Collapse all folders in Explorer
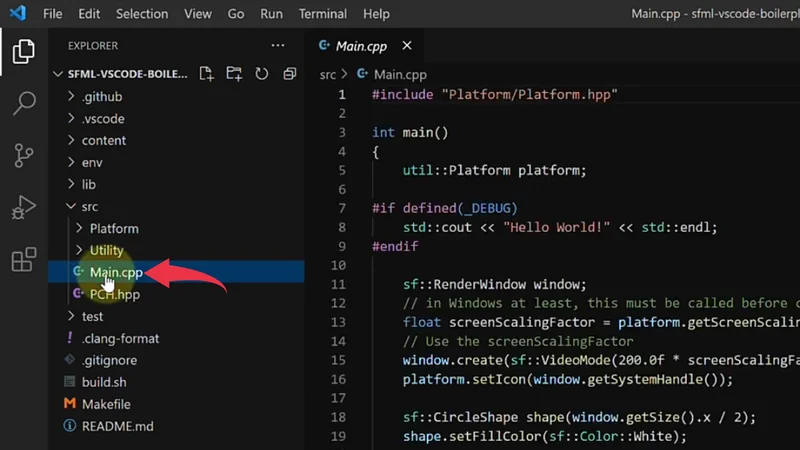The height and width of the screenshot is (450, 800). click(289, 74)
